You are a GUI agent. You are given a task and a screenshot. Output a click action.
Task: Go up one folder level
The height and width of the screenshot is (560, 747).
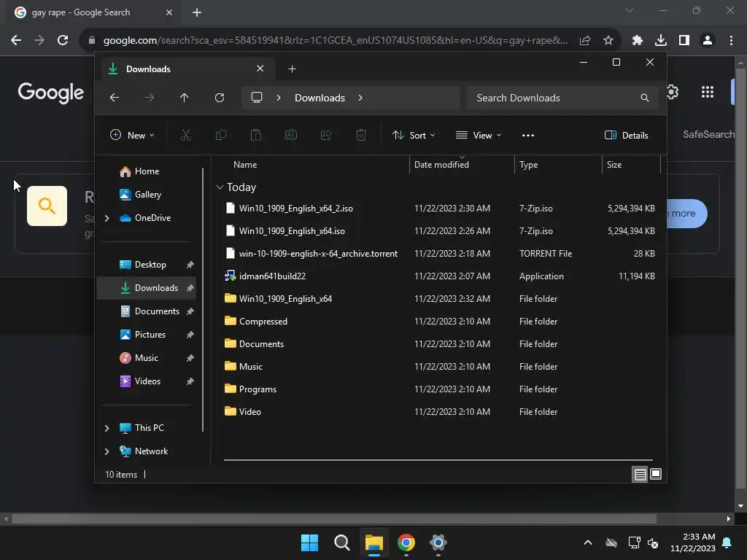click(x=185, y=98)
